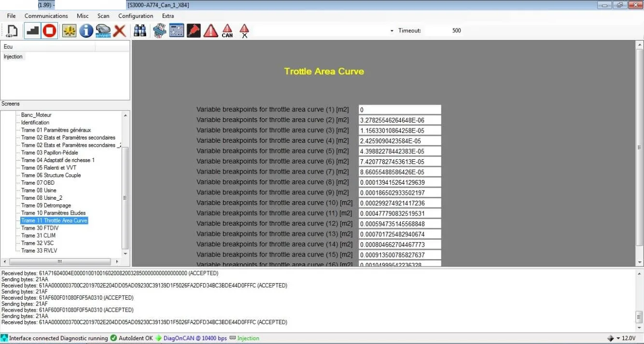Click Interface connected Diagnostic running status
The width and height of the screenshot is (644, 344).
58,338
